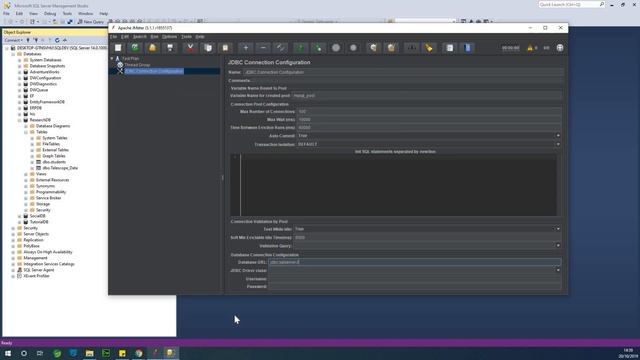
Task: Click the Search binoculars icon
Action: click(411, 48)
